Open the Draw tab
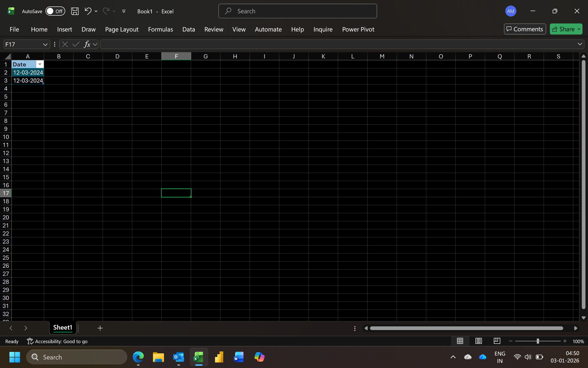 point(88,29)
